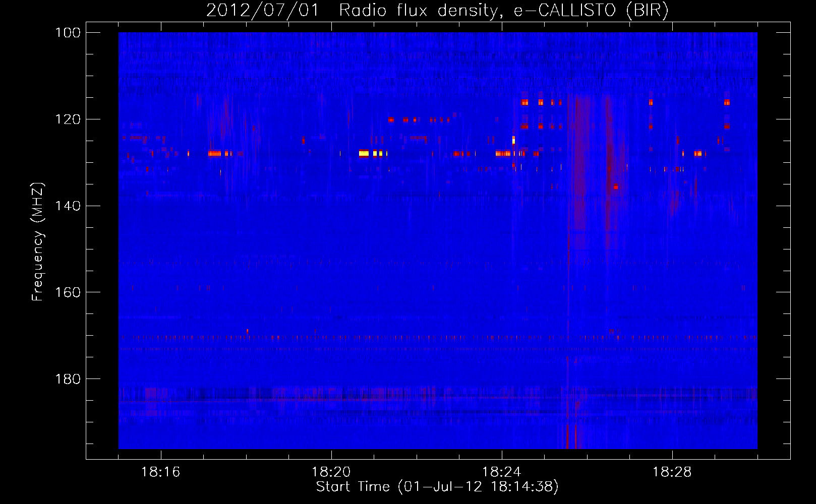Click the 18:16 time tick label
816x504 pixels.
(x=161, y=472)
